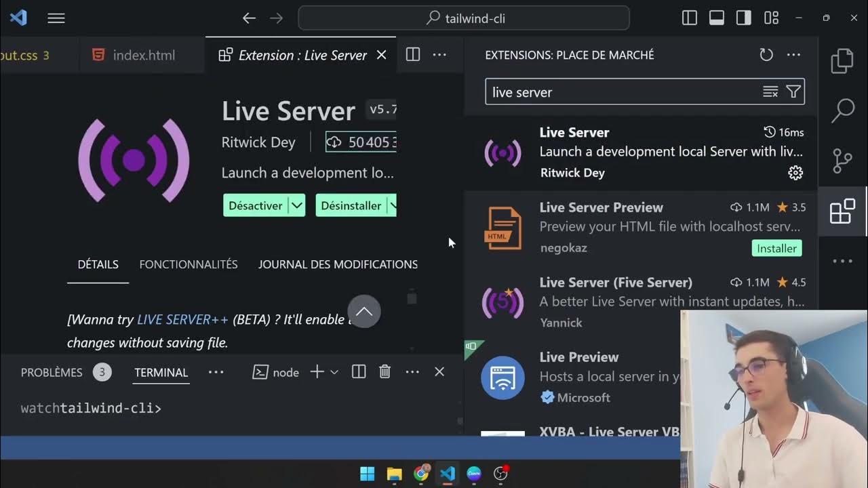Open the VS Code hamburger menu

click(x=56, y=18)
